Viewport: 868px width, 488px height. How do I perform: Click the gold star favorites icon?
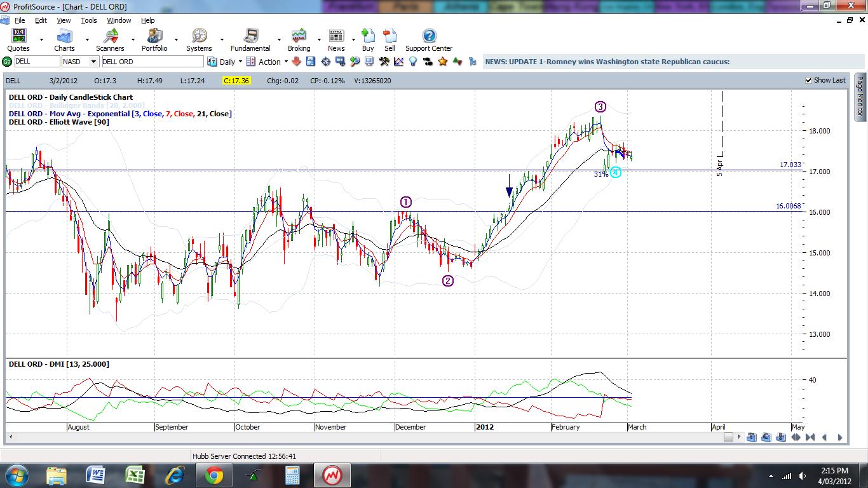(x=442, y=62)
